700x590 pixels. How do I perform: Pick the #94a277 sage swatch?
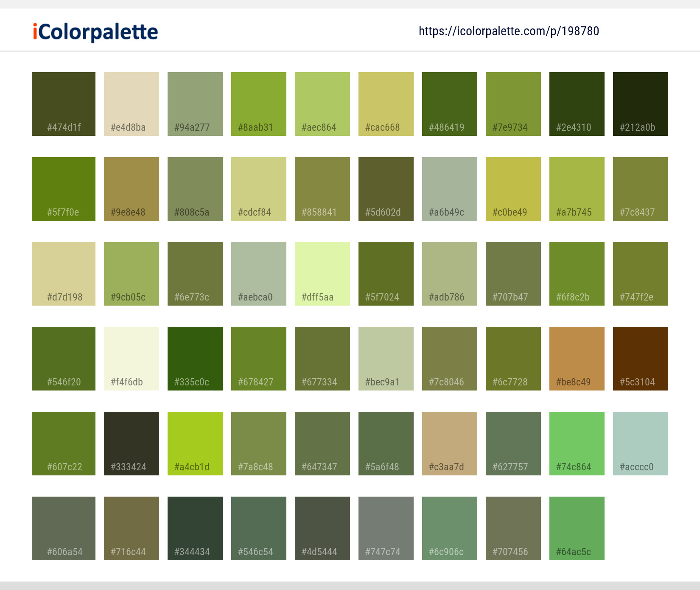coord(195,104)
